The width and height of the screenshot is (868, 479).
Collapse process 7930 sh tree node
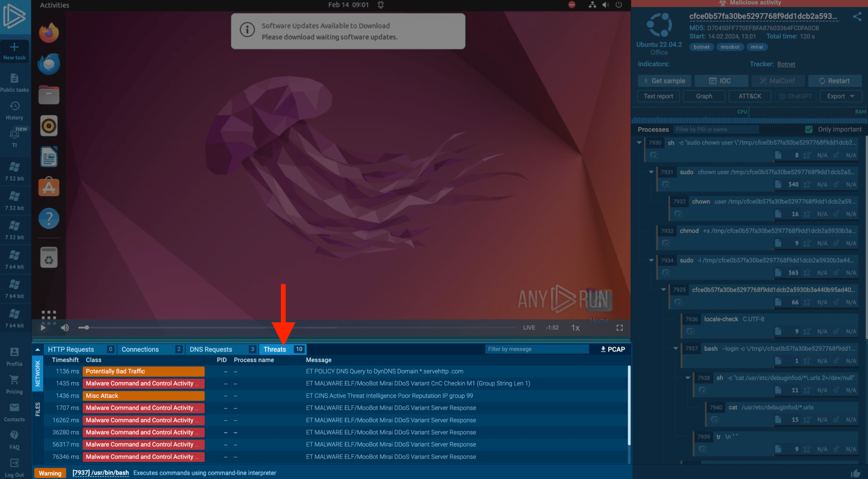pyautogui.click(x=639, y=143)
